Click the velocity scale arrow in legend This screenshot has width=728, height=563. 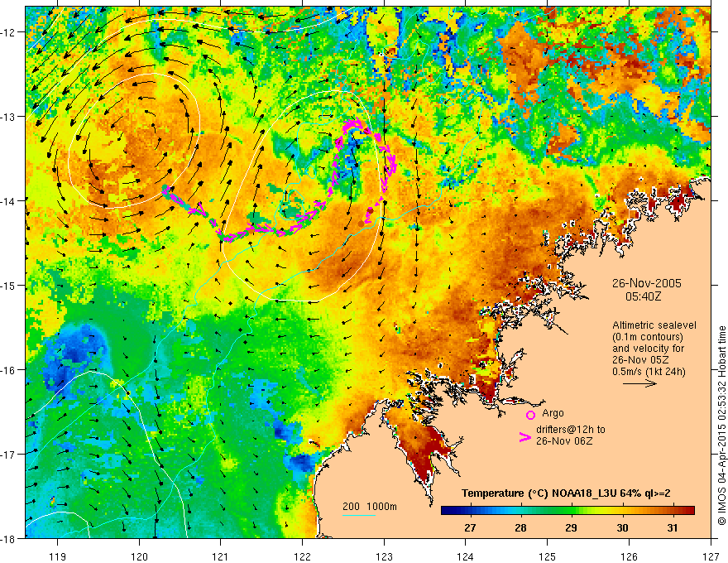(x=639, y=383)
